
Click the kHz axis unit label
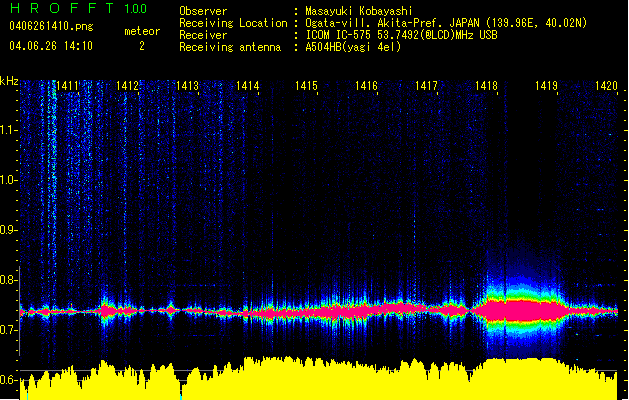pyautogui.click(x=9, y=81)
